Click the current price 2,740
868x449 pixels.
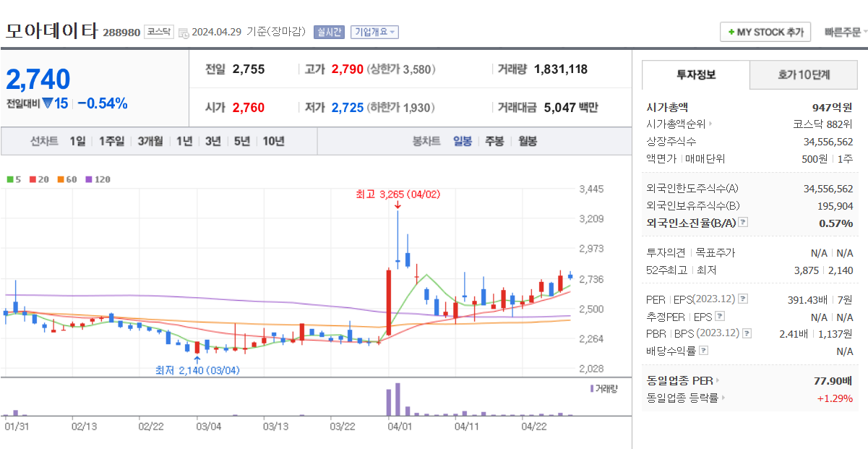tap(38, 79)
